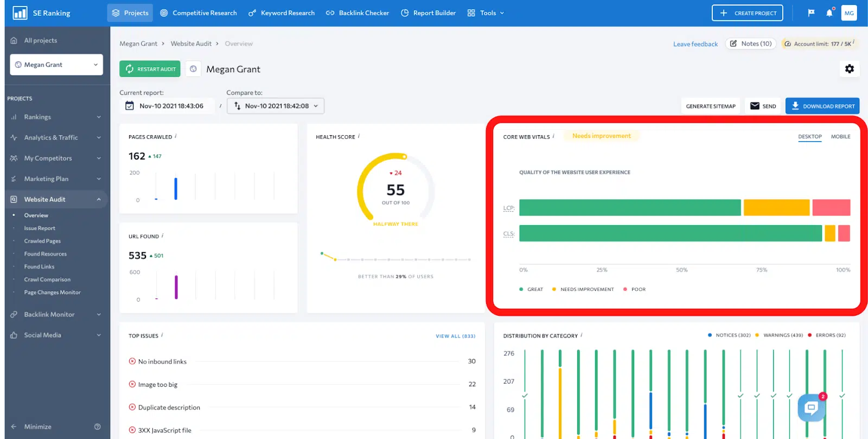Click the flag icon in top bar
Image resolution: width=868 pixels, height=439 pixels.
811,13
